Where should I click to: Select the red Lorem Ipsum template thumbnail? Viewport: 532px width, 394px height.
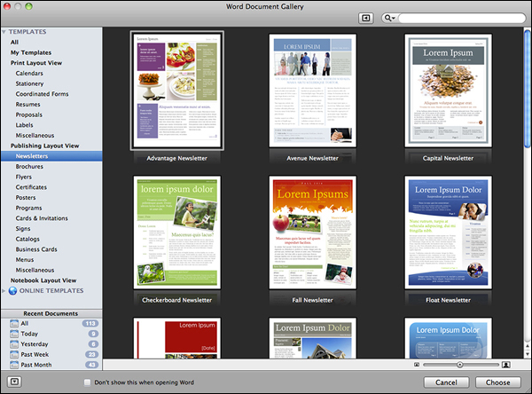(x=176, y=338)
